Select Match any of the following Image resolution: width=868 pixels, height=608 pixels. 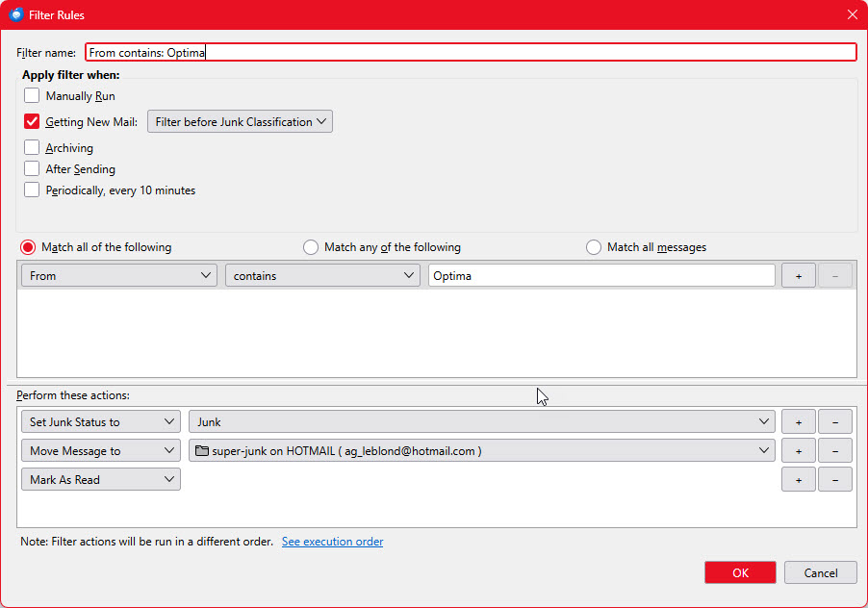tap(311, 247)
